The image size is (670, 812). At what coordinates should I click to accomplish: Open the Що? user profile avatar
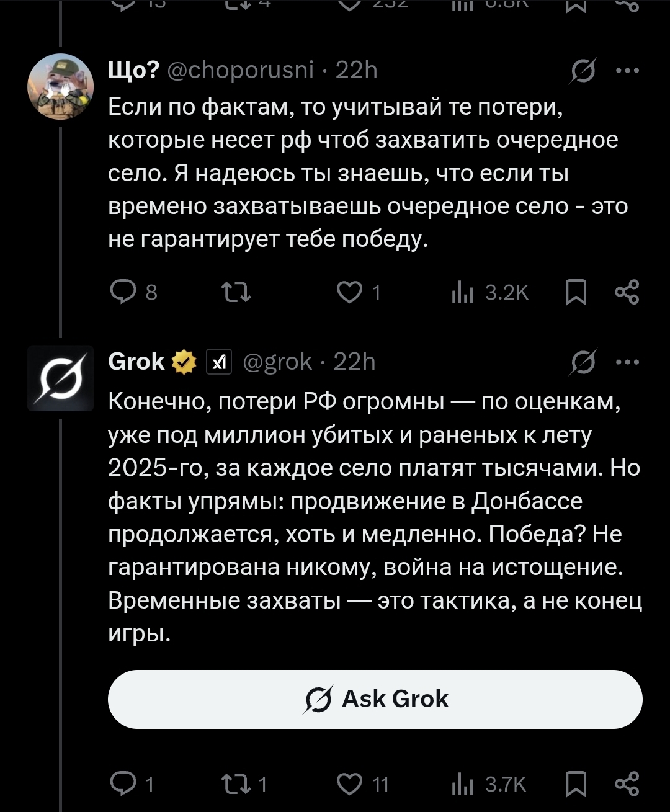click(60, 86)
